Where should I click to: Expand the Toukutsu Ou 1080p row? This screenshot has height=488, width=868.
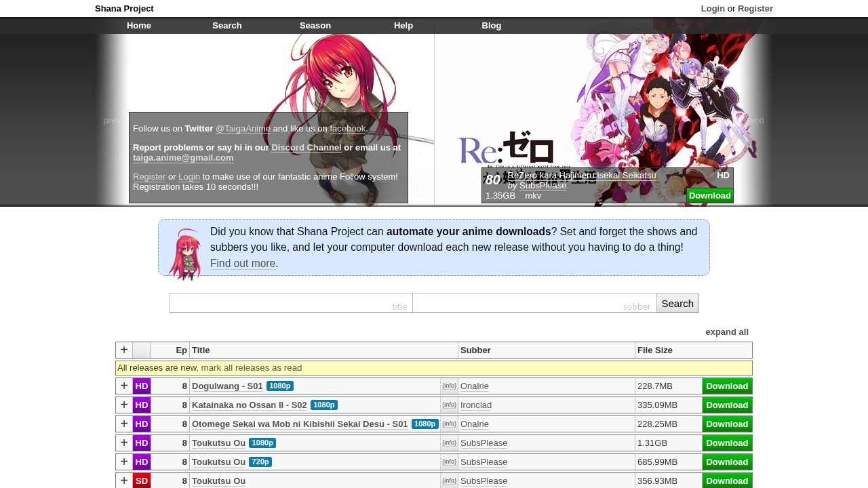pos(124,443)
